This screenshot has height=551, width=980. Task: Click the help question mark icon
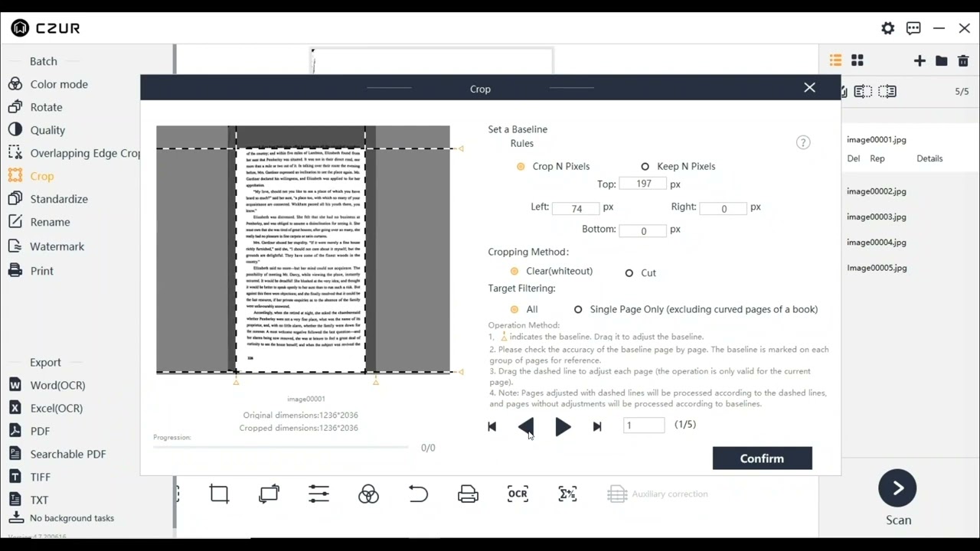tap(803, 142)
